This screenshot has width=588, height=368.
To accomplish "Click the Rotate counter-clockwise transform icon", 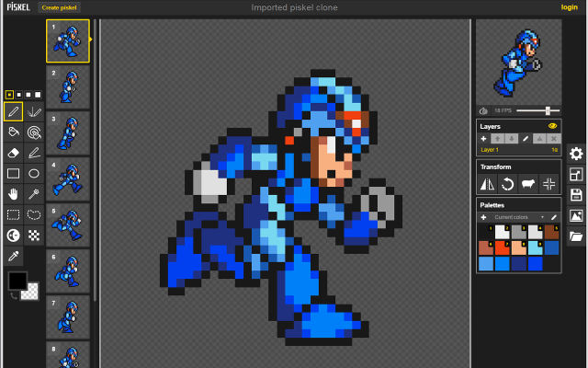I will tap(507, 184).
